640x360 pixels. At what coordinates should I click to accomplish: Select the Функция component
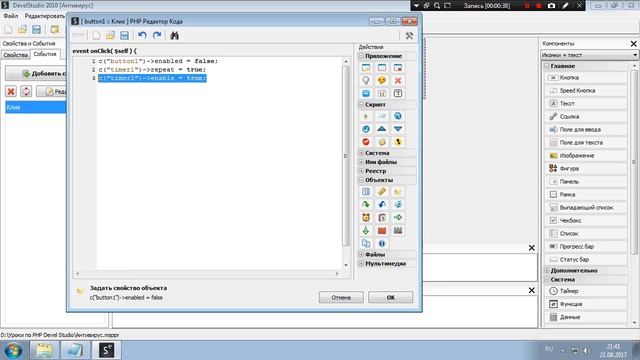point(586,304)
